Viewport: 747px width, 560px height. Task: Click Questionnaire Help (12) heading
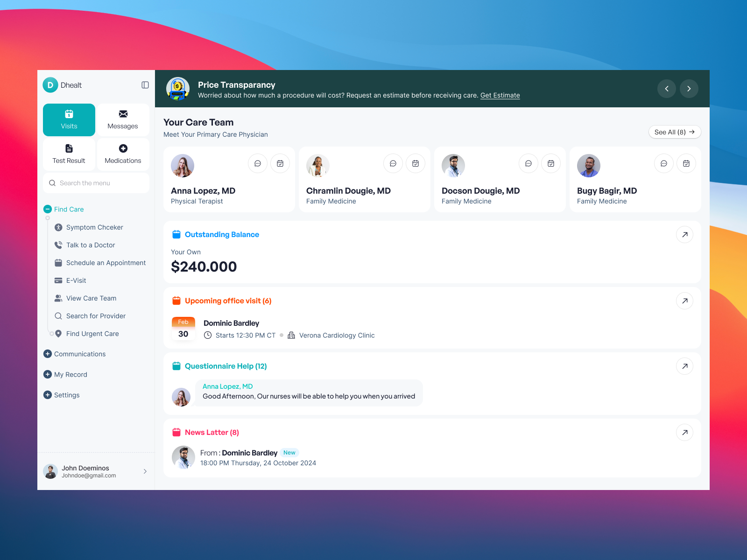click(x=226, y=366)
